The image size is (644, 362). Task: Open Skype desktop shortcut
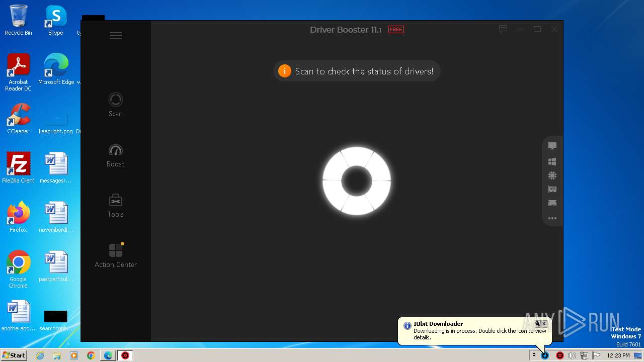55,20
